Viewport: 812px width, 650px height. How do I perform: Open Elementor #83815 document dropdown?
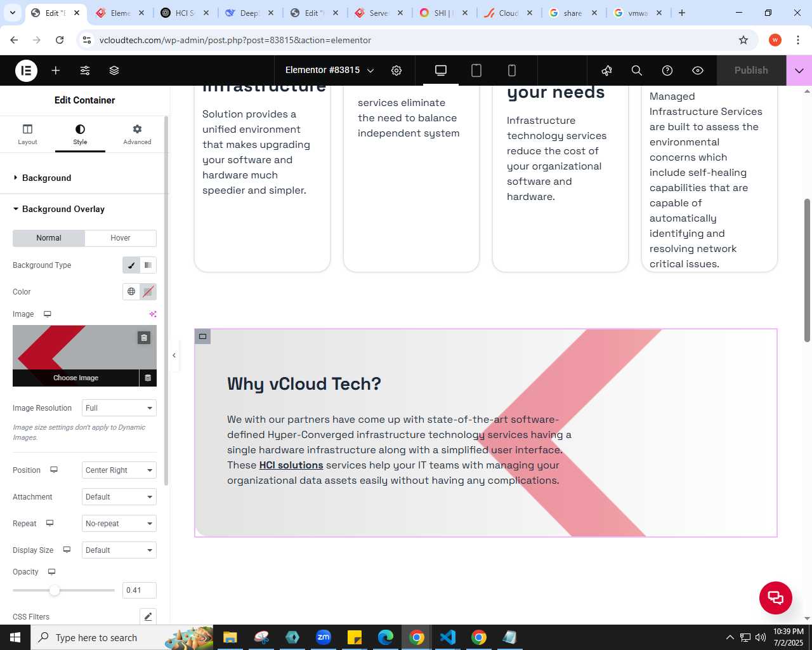pyautogui.click(x=330, y=70)
